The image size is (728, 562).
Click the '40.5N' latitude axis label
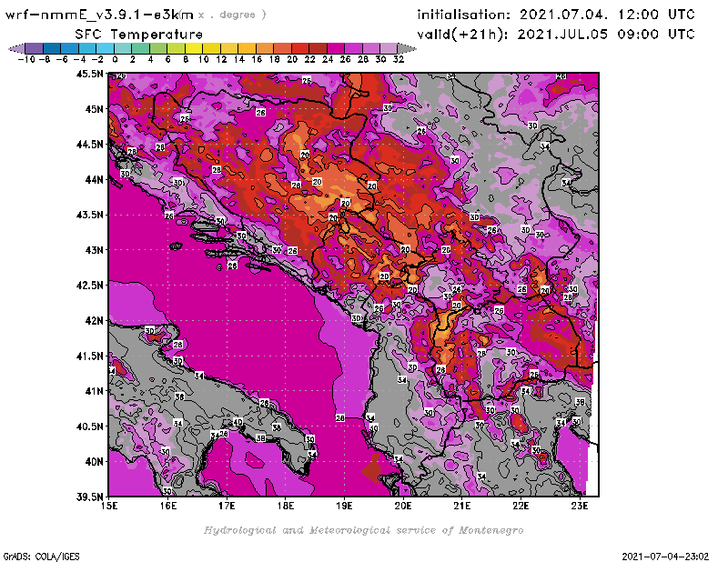click(89, 426)
